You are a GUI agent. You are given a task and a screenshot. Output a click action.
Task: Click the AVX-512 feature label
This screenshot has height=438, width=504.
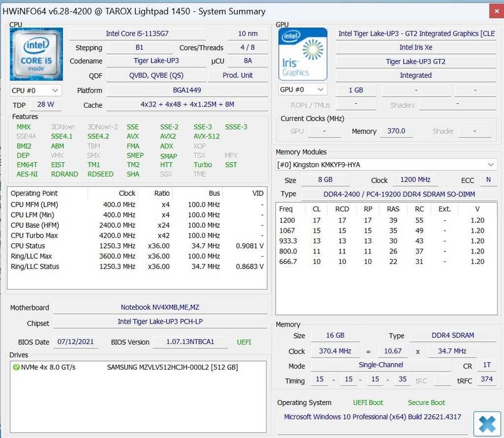(x=207, y=136)
